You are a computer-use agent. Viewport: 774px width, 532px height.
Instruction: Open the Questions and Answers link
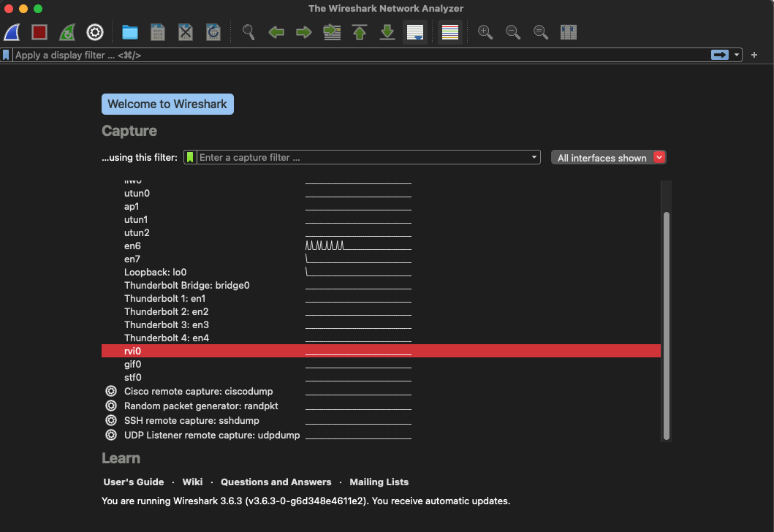tap(276, 482)
